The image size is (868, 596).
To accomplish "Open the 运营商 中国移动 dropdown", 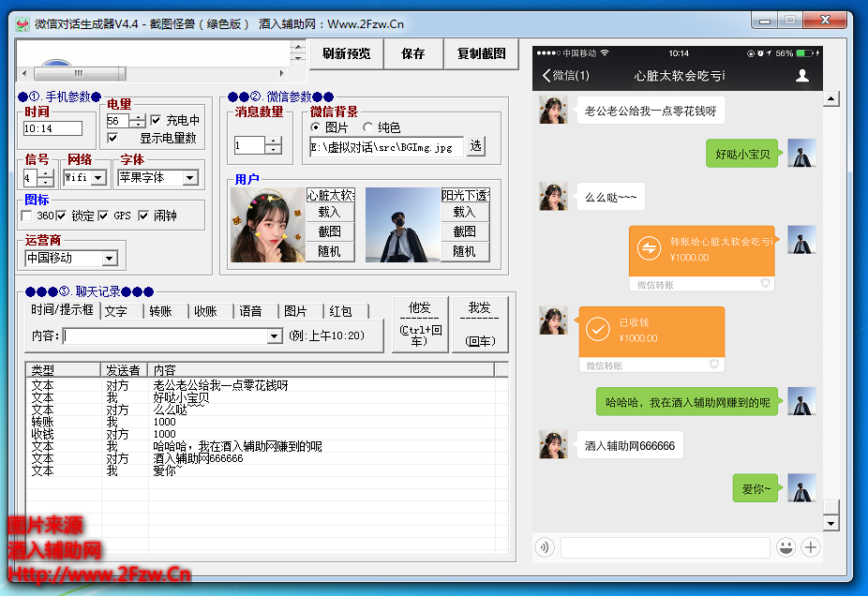I will (x=110, y=258).
